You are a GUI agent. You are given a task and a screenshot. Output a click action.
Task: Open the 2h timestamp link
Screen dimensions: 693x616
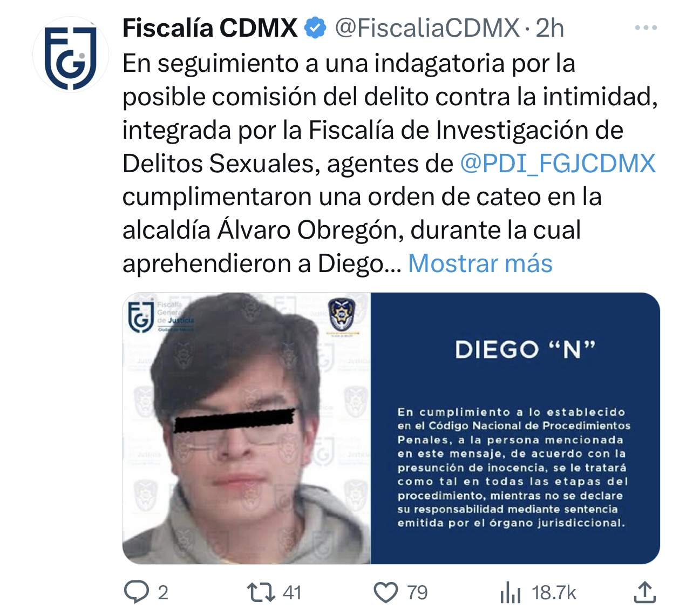tap(550, 28)
